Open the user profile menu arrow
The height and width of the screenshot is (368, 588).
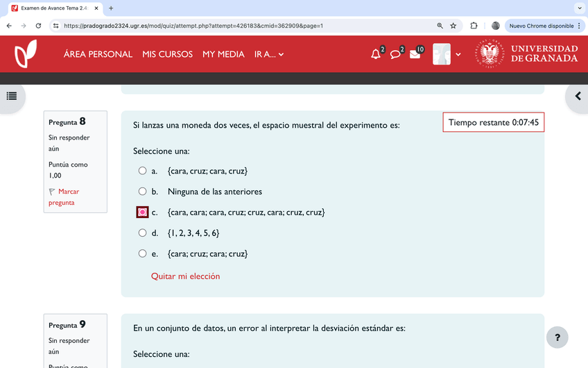tap(458, 54)
